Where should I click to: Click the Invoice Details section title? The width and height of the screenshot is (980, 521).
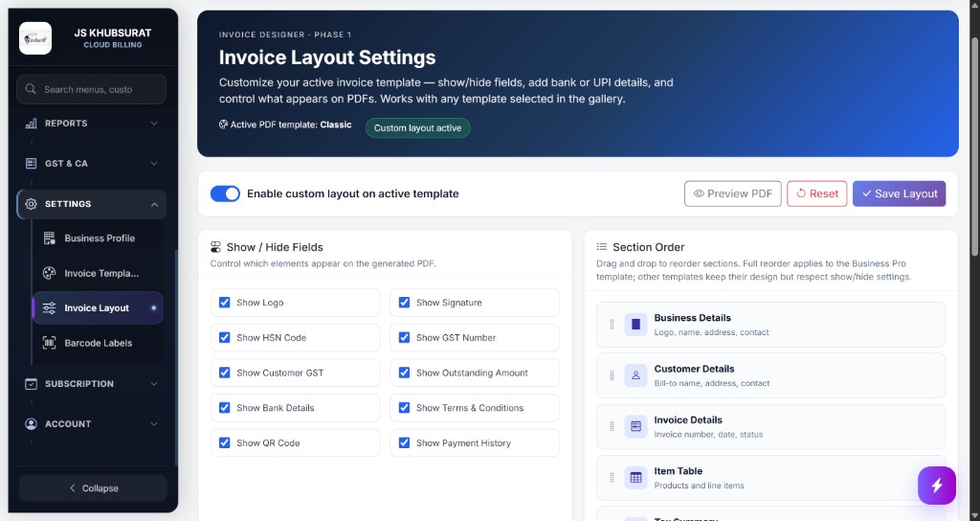pos(688,419)
